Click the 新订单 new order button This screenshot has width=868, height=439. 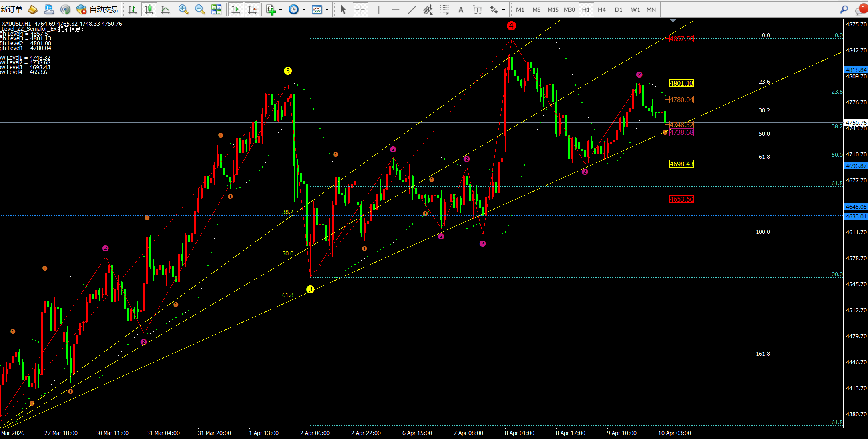click(11, 10)
